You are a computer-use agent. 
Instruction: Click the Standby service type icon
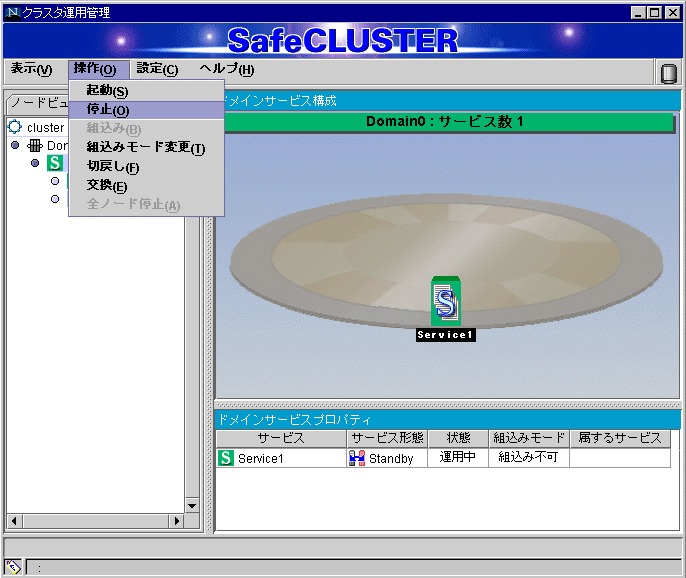(x=357, y=458)
